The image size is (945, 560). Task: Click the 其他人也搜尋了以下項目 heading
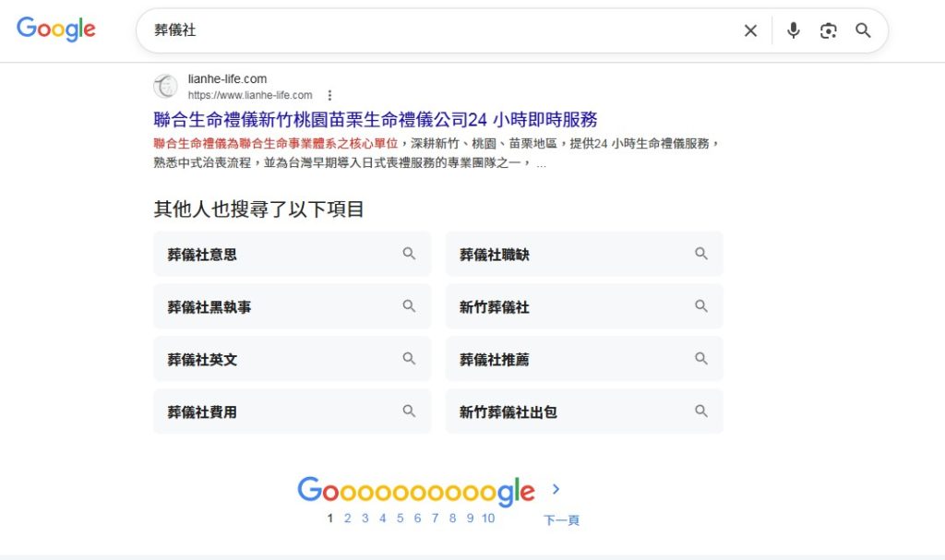(x=258, y=209)
